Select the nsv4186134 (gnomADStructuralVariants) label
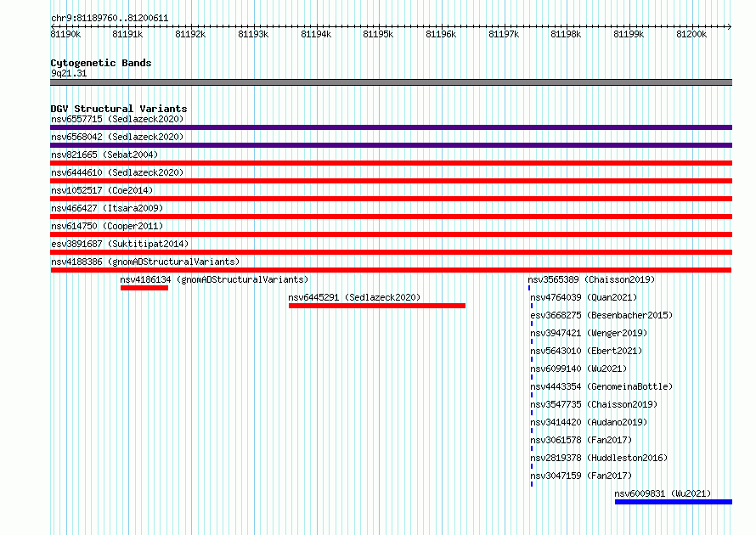Image resolution: width=756 pixels, height=535 pixels. (214, 279)
